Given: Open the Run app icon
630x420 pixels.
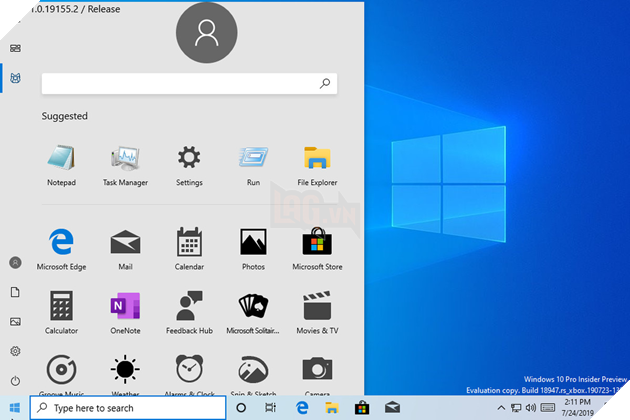Looking at the screenshot, I should (253, 165).
